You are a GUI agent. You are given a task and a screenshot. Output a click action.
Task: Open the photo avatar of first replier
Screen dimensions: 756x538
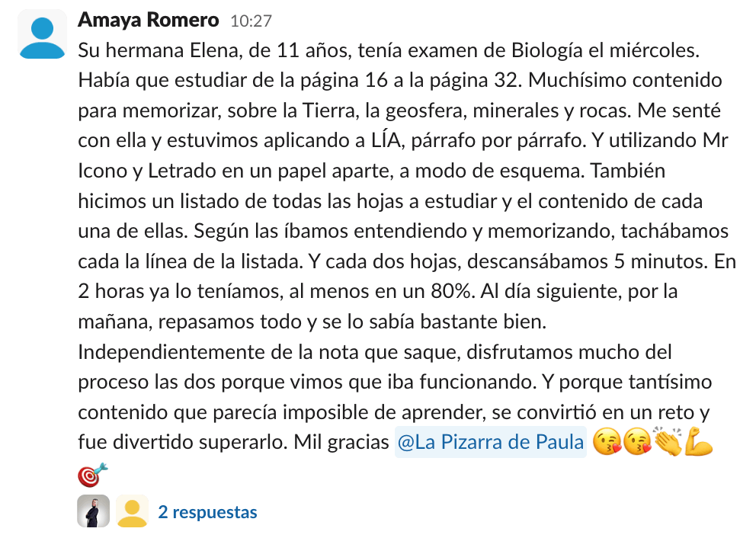pos(93,511)
